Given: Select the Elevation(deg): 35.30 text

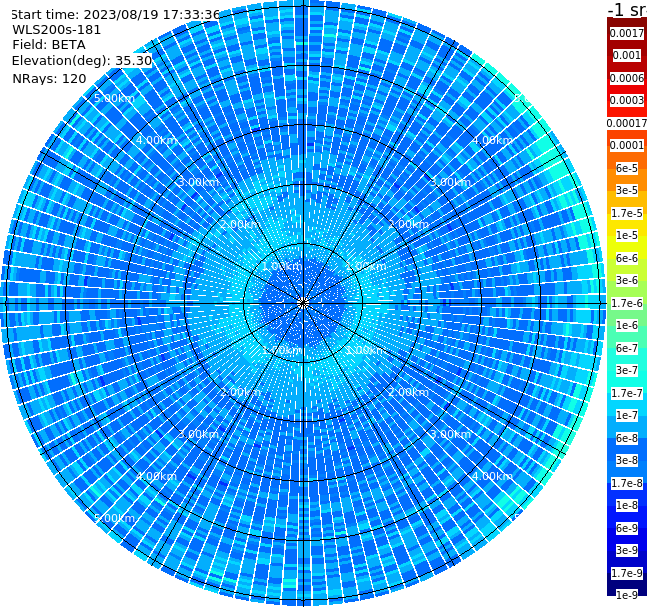Looking at the screenshot, I should (x=82, y=61).
